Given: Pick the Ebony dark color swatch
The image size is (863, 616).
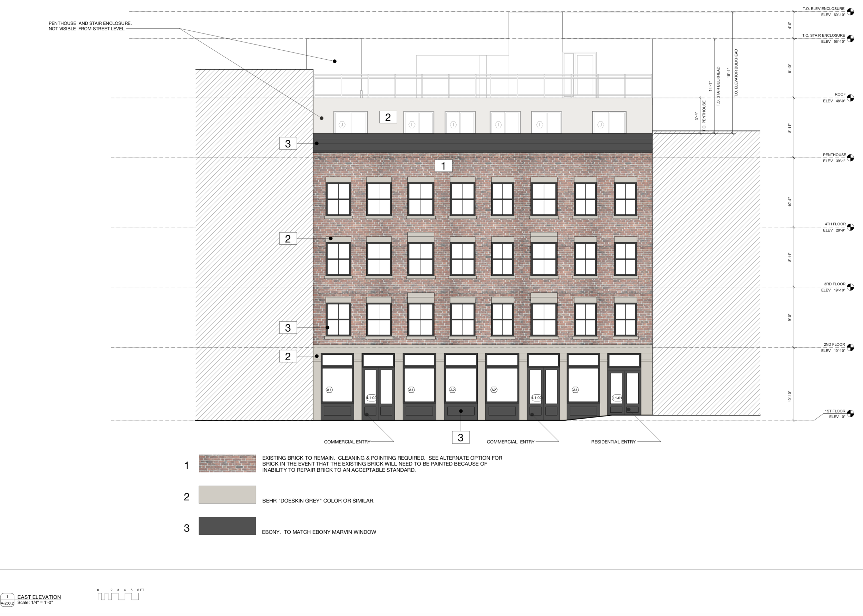Looking at the screenshot, I should (x=227, y=526).
